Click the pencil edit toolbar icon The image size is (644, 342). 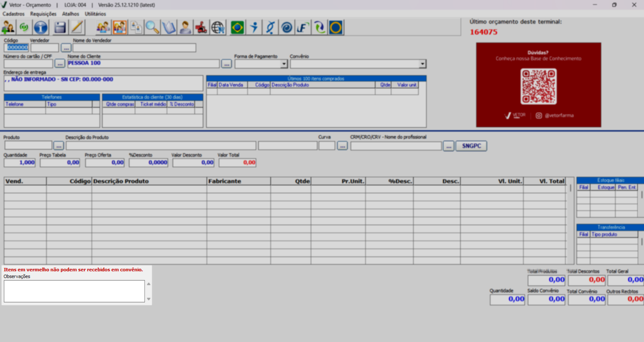pyautogui.click(x=77, y=27)
